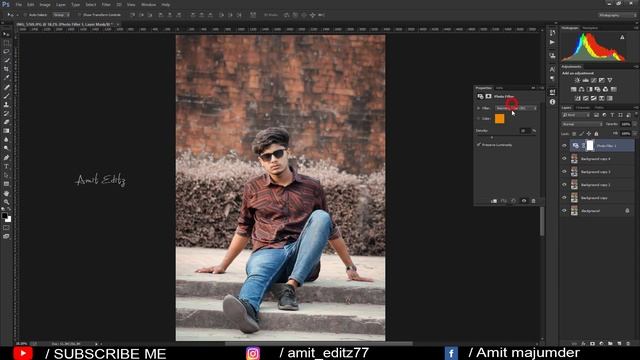Click the Density percentage input field
Screen dimensions: 640x360
pos(525,131)
